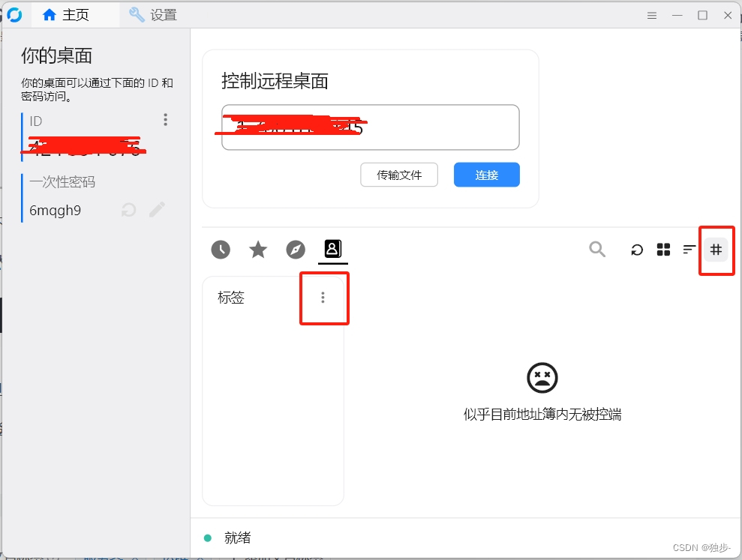This screenshot has width=742, height=560.
Task: Switch peer view to grid tiles
Action: (663, 249)
